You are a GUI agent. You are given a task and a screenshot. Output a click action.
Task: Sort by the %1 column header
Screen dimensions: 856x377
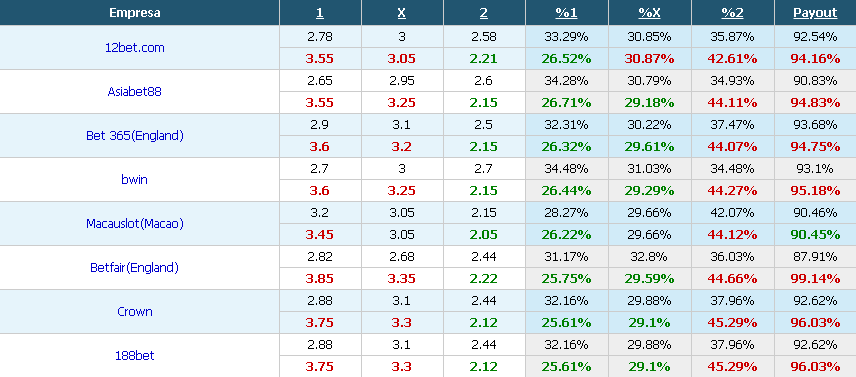(566, 13)
